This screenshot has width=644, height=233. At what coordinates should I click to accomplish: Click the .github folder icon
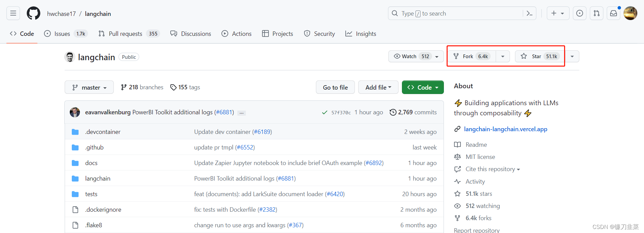75,147
